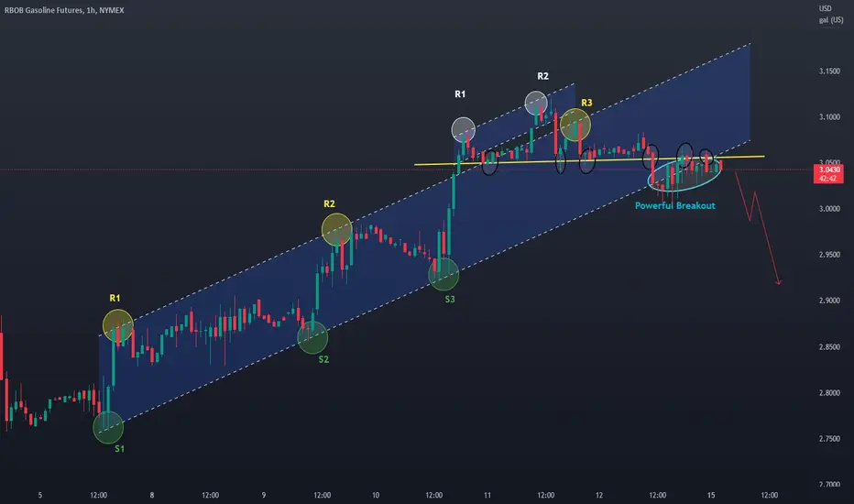This screenshot has height=504, width=854.
Task: Select the white R2 resistance label
Action: tap(543, 76)
